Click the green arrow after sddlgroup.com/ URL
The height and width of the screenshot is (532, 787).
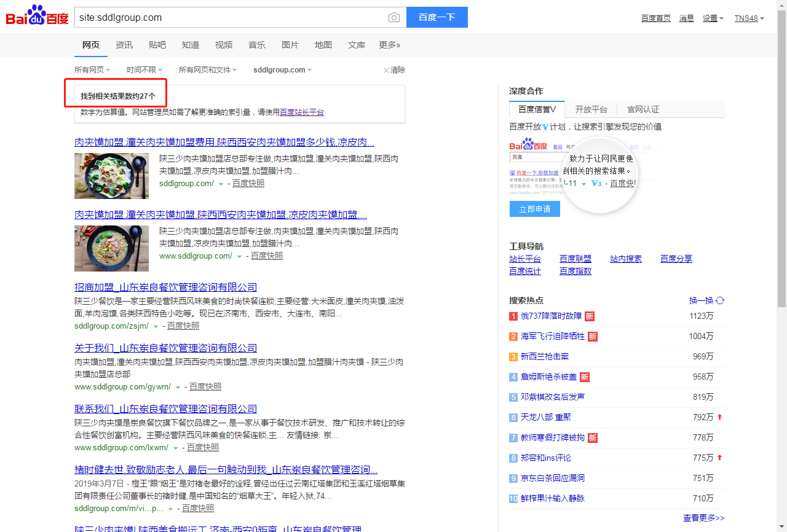[221, 184]
